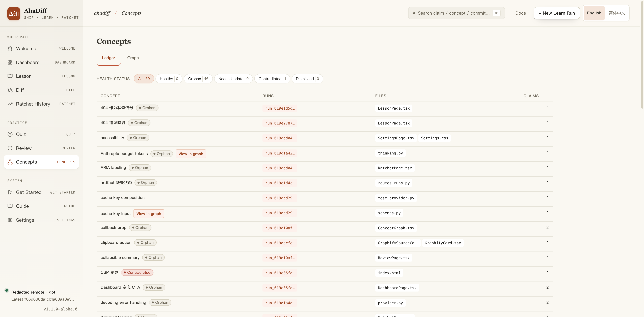Open run_019dfa42… run link

click(x=280, y=153)
